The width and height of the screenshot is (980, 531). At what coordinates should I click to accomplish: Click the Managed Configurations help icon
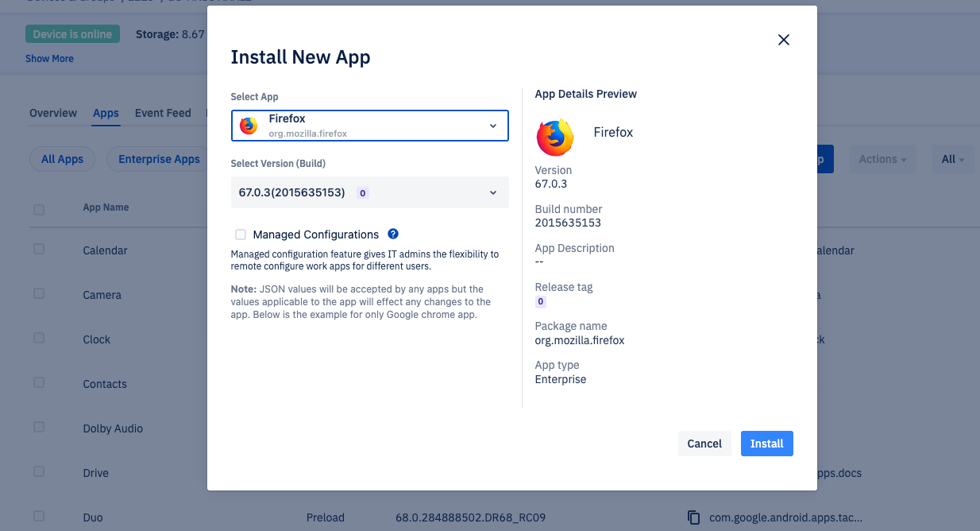tap(393, 234)
